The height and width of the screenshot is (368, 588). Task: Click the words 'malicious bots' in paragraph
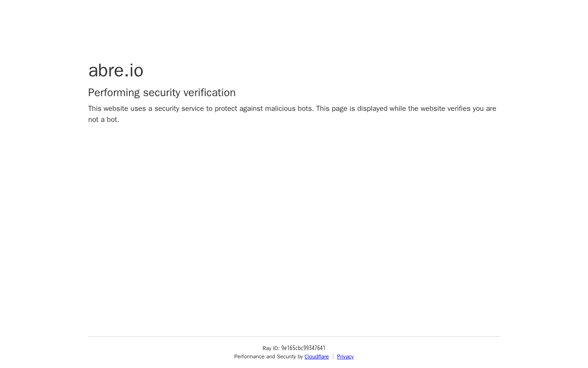[289, 109]
